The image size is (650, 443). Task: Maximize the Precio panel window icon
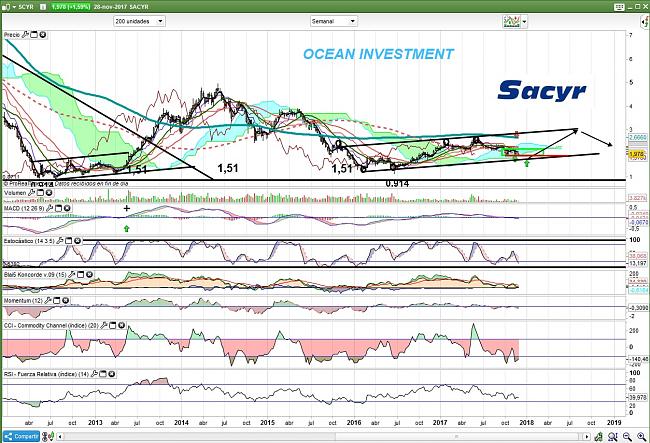[x=34, y=35]
